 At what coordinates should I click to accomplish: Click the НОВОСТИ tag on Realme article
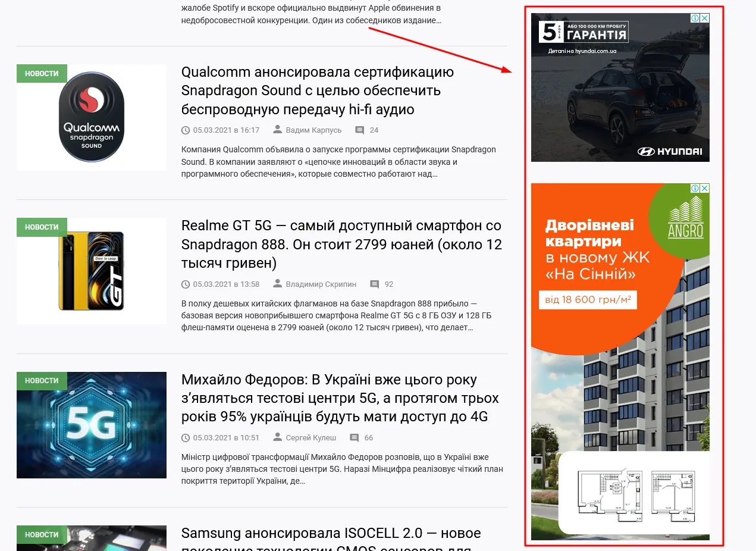(x=42, y=227)
